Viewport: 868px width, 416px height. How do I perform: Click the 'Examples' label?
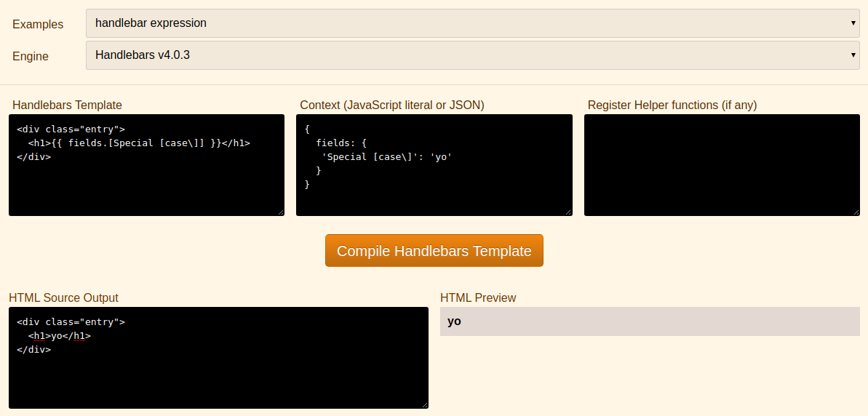tap(38, 24)
